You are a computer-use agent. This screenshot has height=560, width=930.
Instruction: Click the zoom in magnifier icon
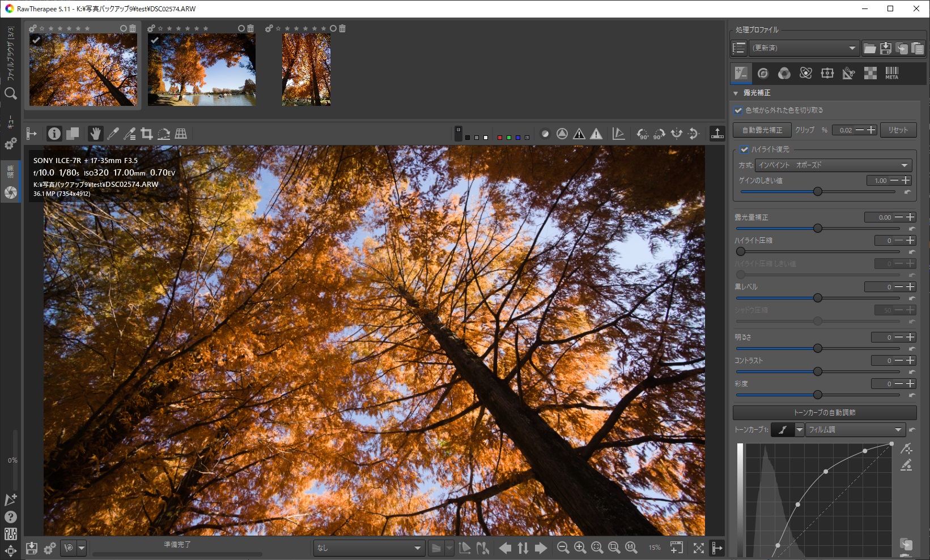click(x=580, y=548)
